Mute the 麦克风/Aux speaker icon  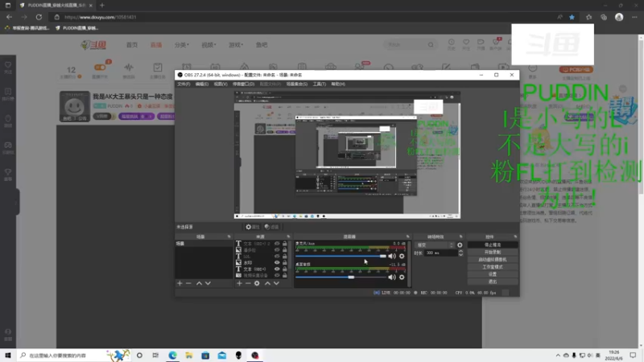click(392, 256)
